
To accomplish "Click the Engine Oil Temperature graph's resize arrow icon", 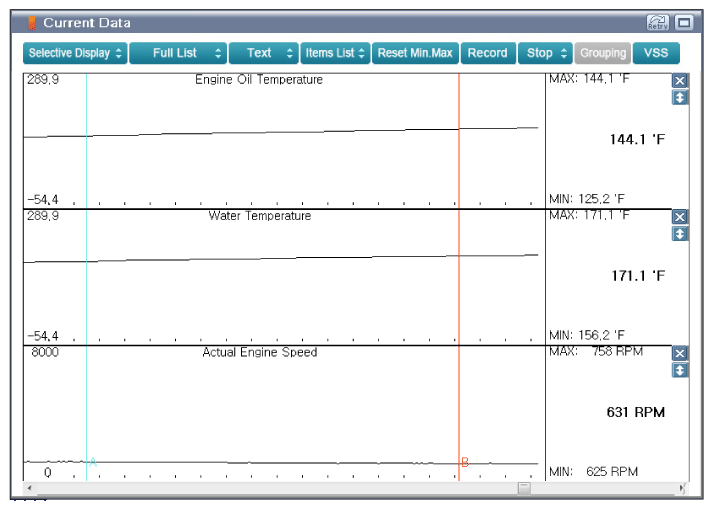I will 679,97.
